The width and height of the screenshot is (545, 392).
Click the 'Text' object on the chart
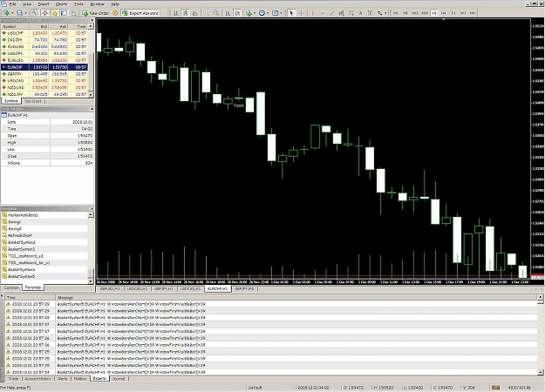tap(238, 105)
